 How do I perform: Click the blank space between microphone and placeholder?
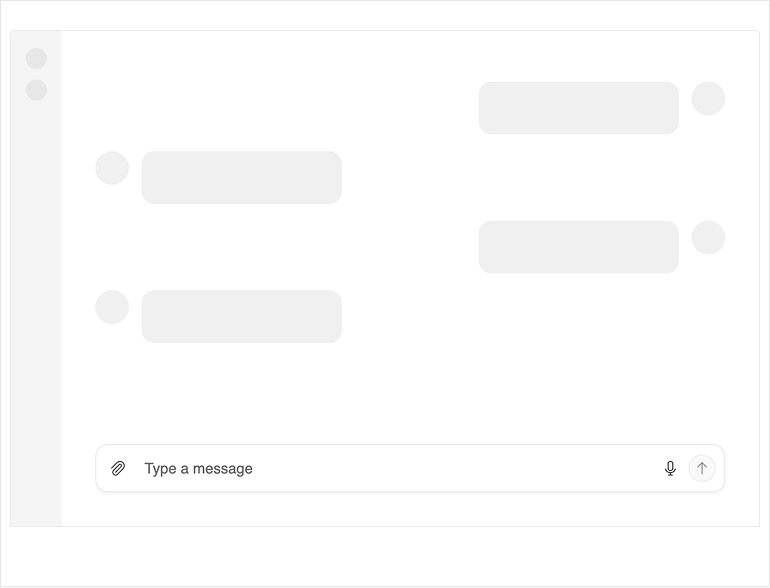tap(450, 468)
